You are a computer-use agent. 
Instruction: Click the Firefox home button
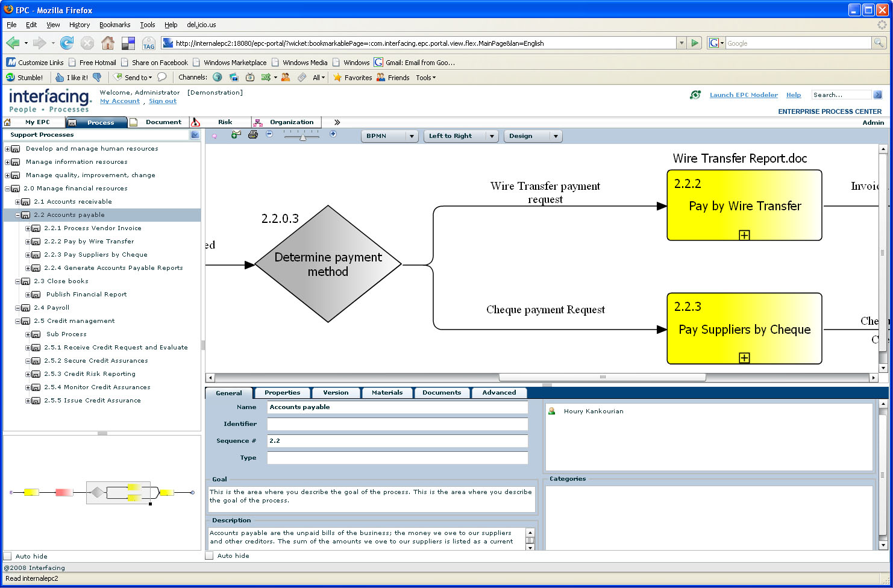tap(108, 43)
